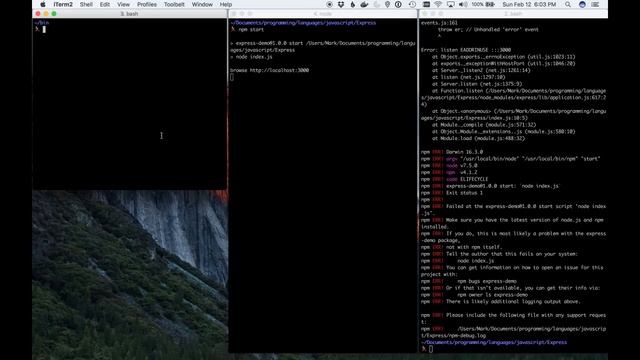The height and width of the screenshot is (360, 640).
Task: Click the prompt cursor in the bash window
Action: 44,29
